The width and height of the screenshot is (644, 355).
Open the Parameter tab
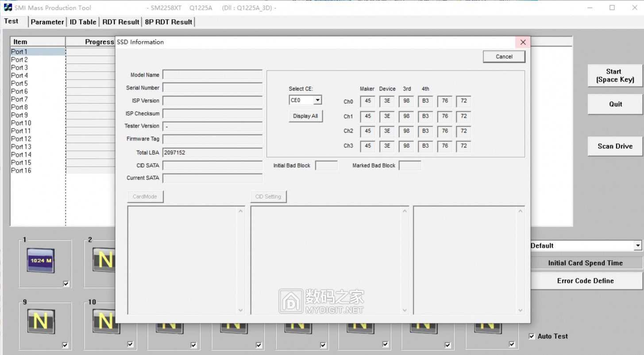[47, 22]
